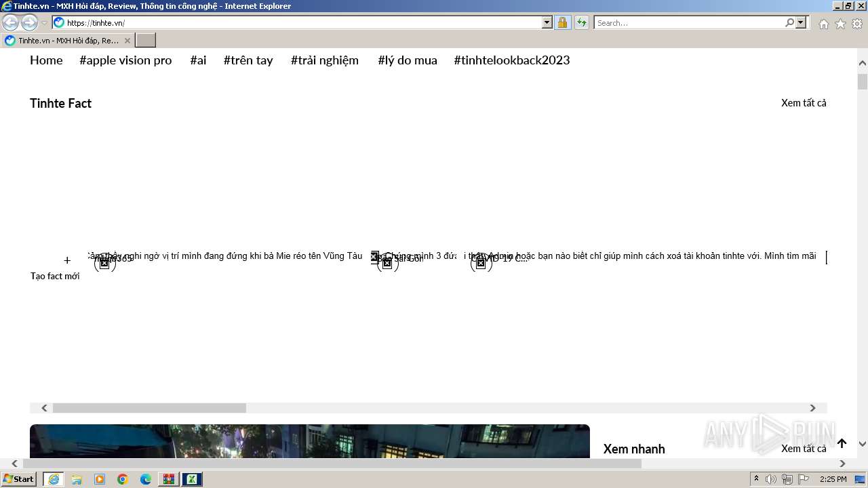Open the Excel taskbar icon

(x=192, y=479)
